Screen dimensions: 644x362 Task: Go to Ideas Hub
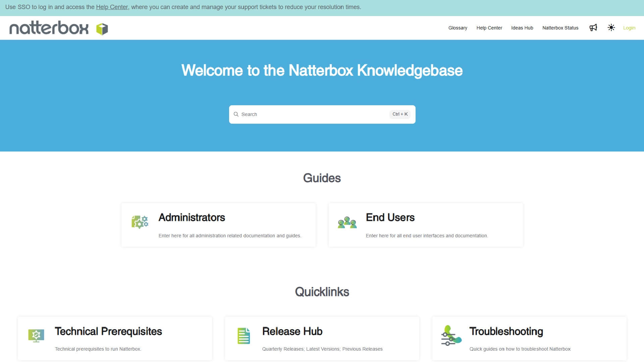click(x=522, y=28)
